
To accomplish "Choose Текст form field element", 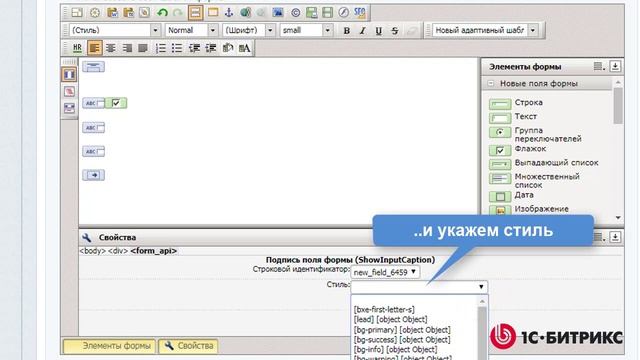I will click(x=513, y=117).
